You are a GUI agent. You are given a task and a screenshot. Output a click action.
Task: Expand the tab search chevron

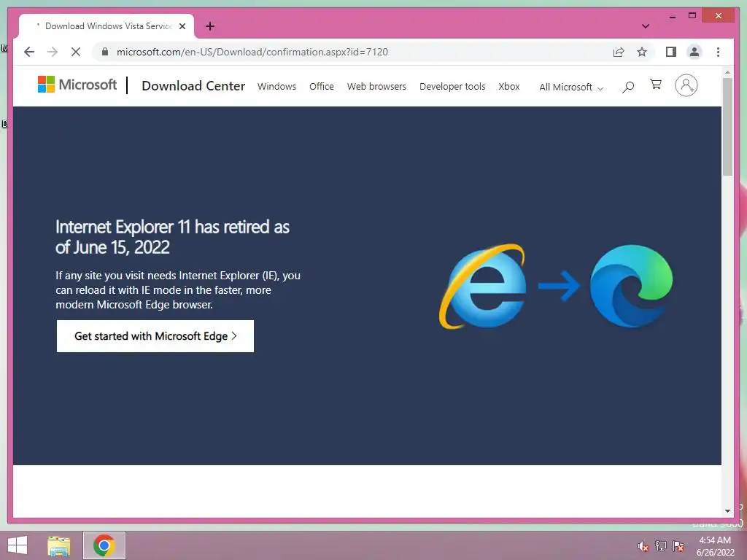645,26
